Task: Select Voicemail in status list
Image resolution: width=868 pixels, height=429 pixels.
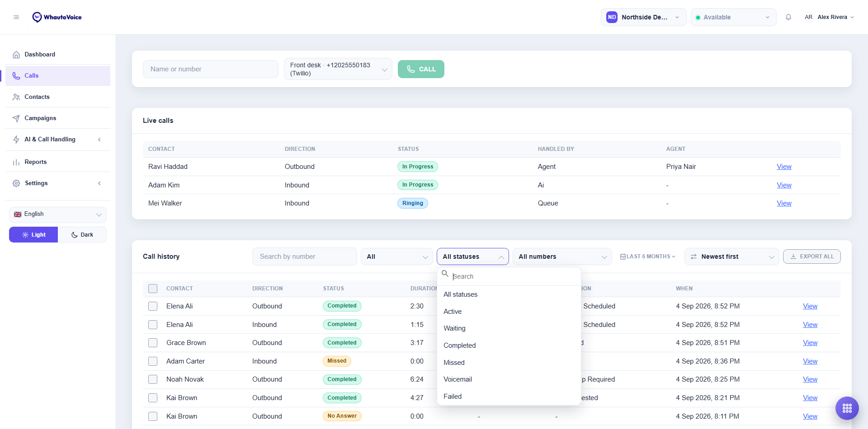Action: click(509, 379)
